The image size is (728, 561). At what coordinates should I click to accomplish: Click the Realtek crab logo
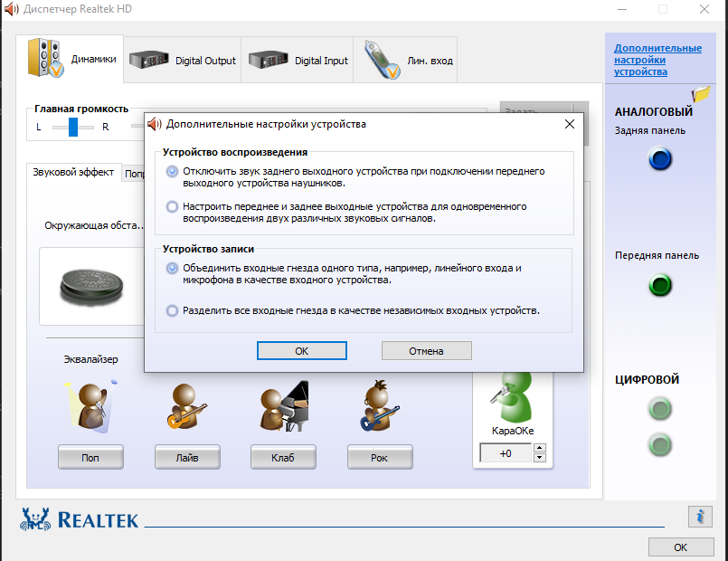click(35, 519)
